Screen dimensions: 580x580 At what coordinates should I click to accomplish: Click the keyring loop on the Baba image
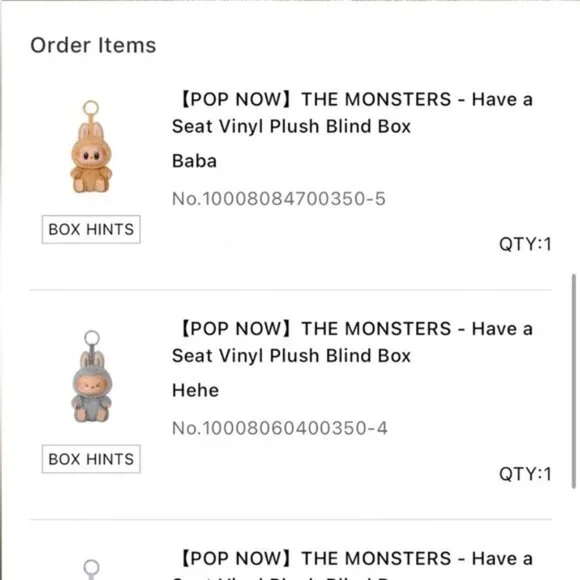91,108
